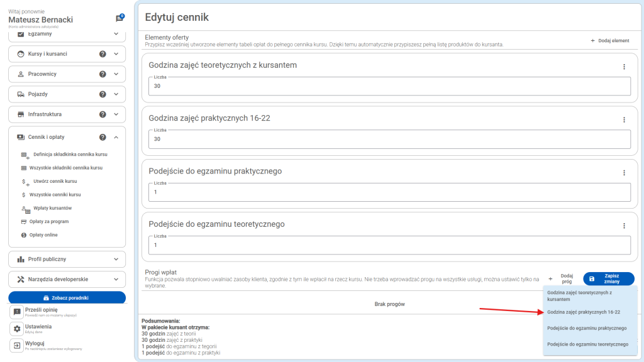Screen dimensions: 644x362
Task: Expand the Infrastruktura section
Action: (116, 114)
